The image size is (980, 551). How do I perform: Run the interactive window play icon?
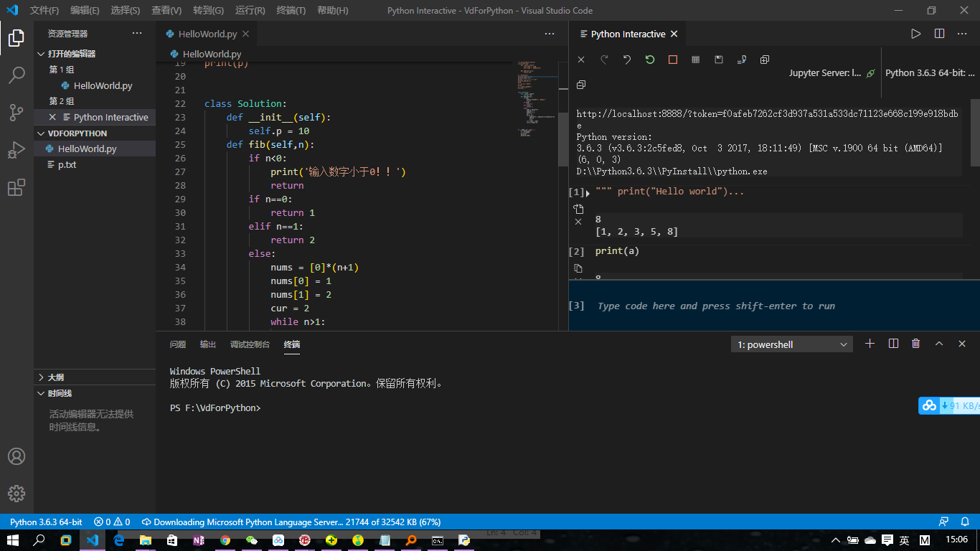[916, 33]
